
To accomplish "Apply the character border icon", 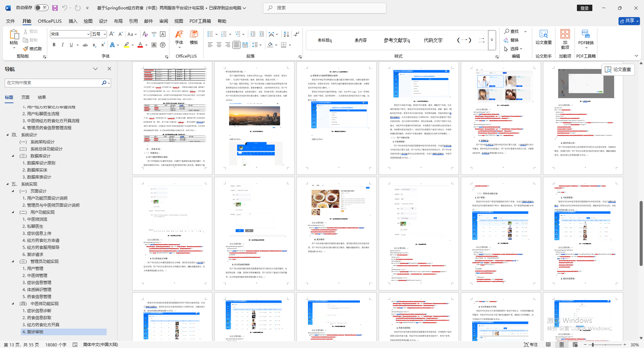I will (x=163, y=34).
